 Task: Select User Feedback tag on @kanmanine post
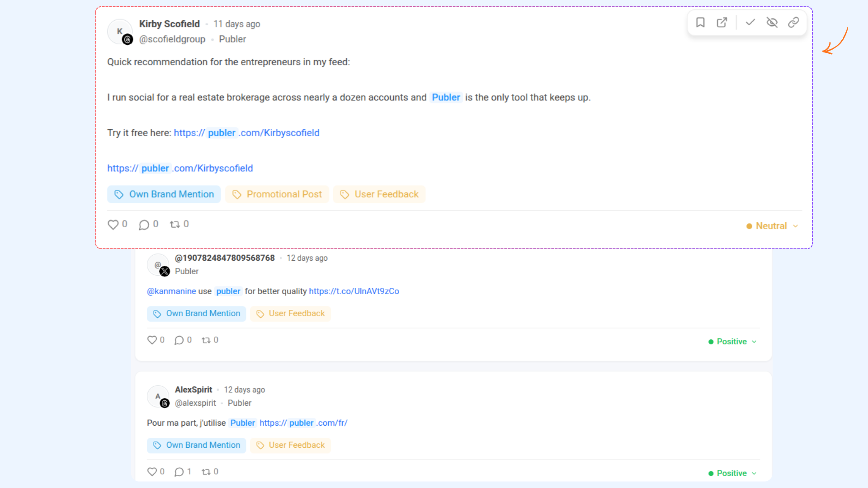point(290,314)
